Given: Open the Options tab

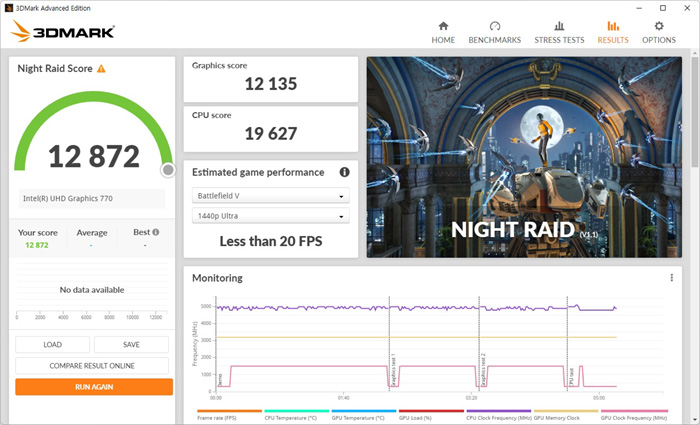Looking at the screenshot, I should [658, 33].
